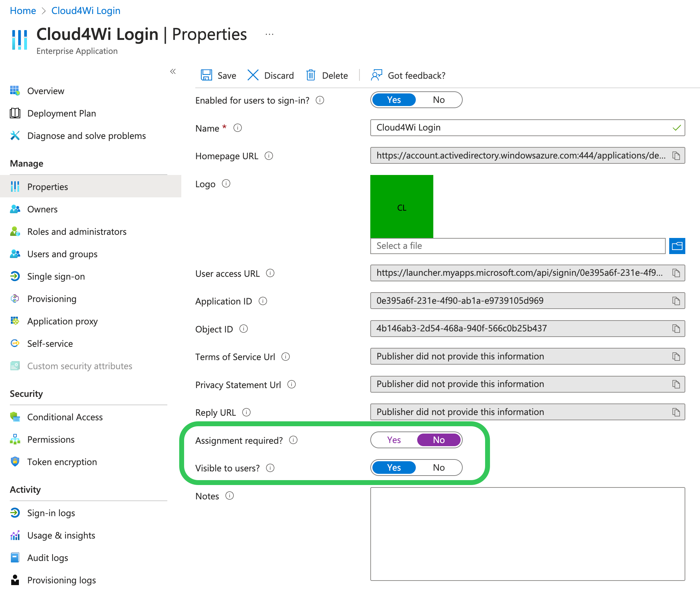The height and width of the screenshot is (590, 700).
Task: Open Diagnose and solve problems
Action: point(90,136)
